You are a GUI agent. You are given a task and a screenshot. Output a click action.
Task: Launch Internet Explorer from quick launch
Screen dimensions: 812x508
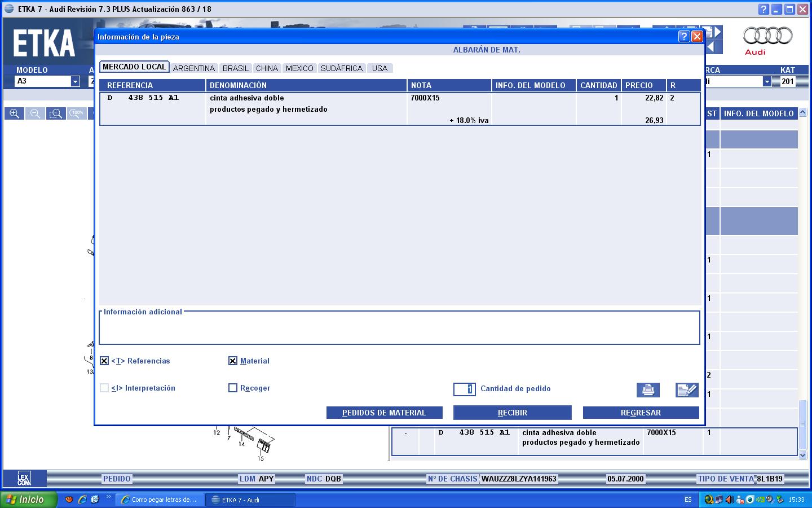[x=82, y=500]
